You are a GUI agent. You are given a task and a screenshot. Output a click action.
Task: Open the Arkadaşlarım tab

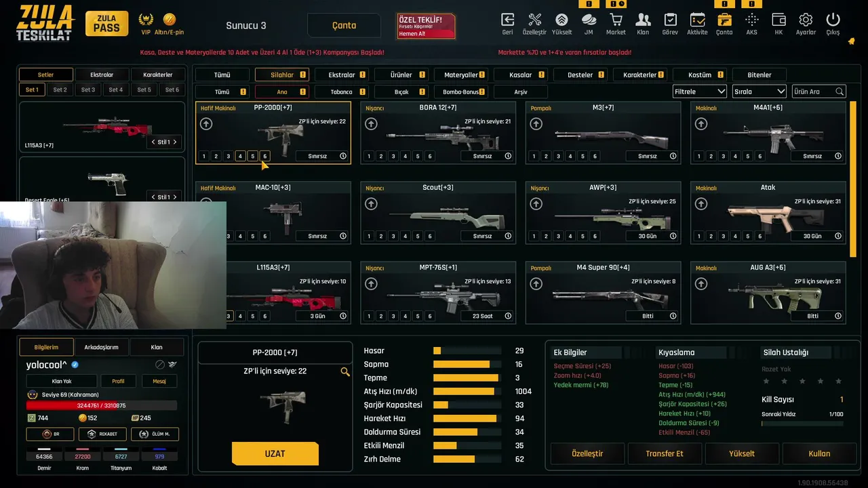click(x=101, y=347)
